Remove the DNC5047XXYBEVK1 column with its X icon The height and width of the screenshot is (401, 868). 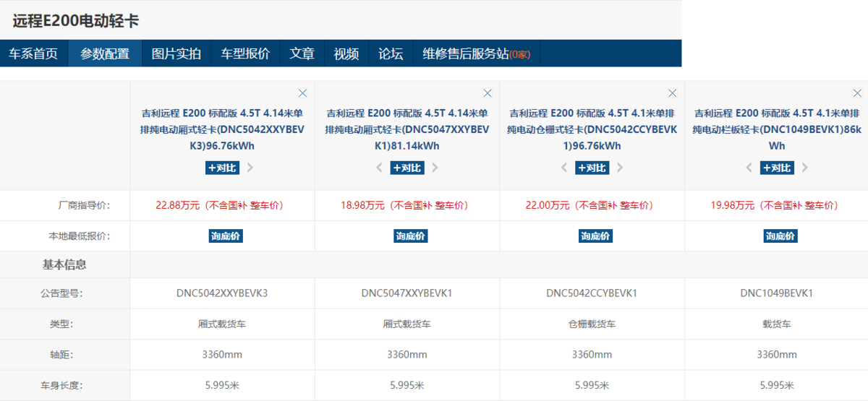point(488,93)
